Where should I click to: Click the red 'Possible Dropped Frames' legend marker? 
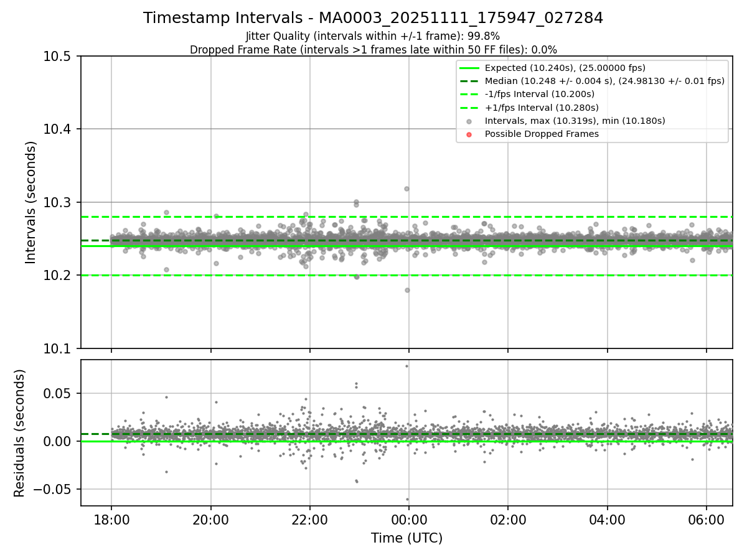coord(469,134)
